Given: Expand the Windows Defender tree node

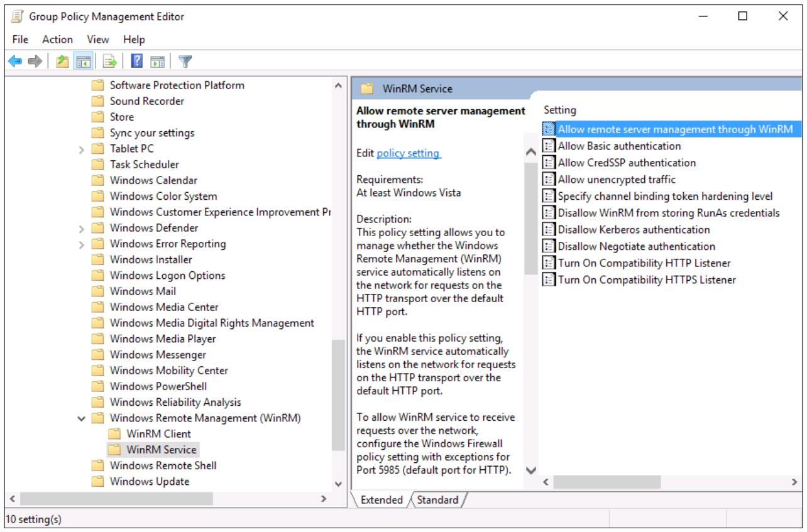Looking at the screenshot, I should [81, 228].
